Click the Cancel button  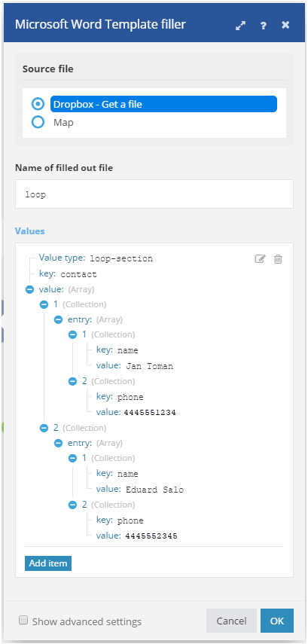pos(232,621)
